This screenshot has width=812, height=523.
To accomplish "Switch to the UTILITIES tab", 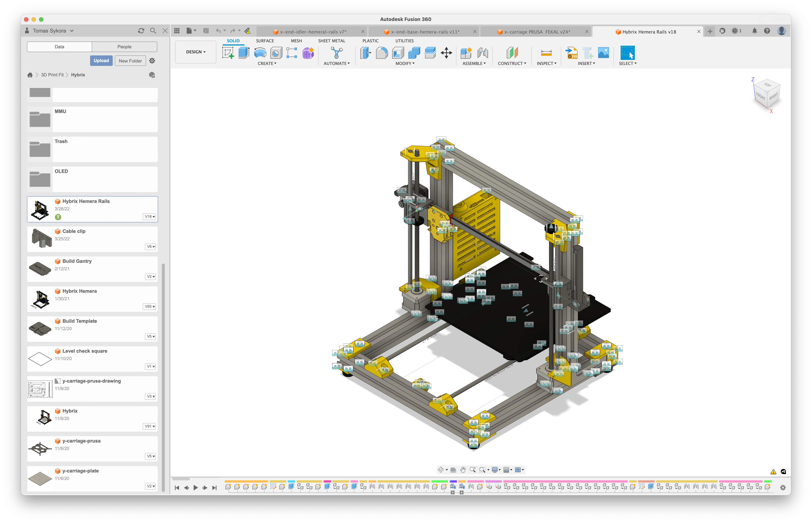I will [404, 41].
